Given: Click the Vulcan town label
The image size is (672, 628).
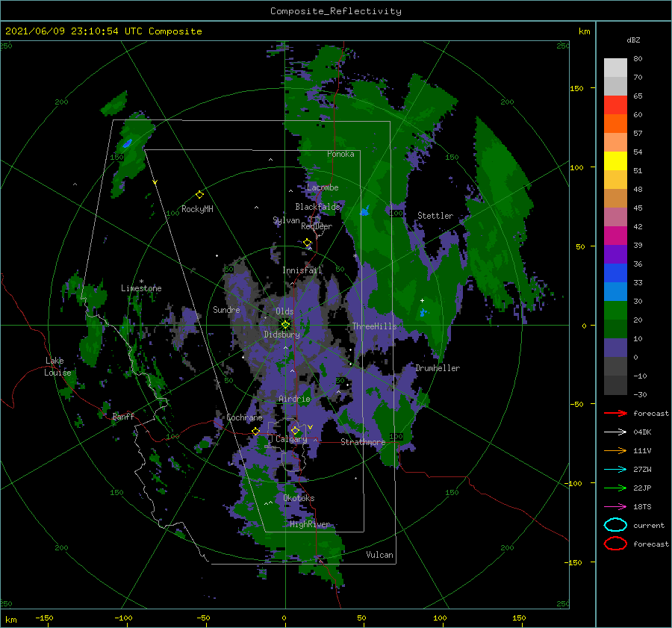Looking at the screenshot, I should (379, 555).
